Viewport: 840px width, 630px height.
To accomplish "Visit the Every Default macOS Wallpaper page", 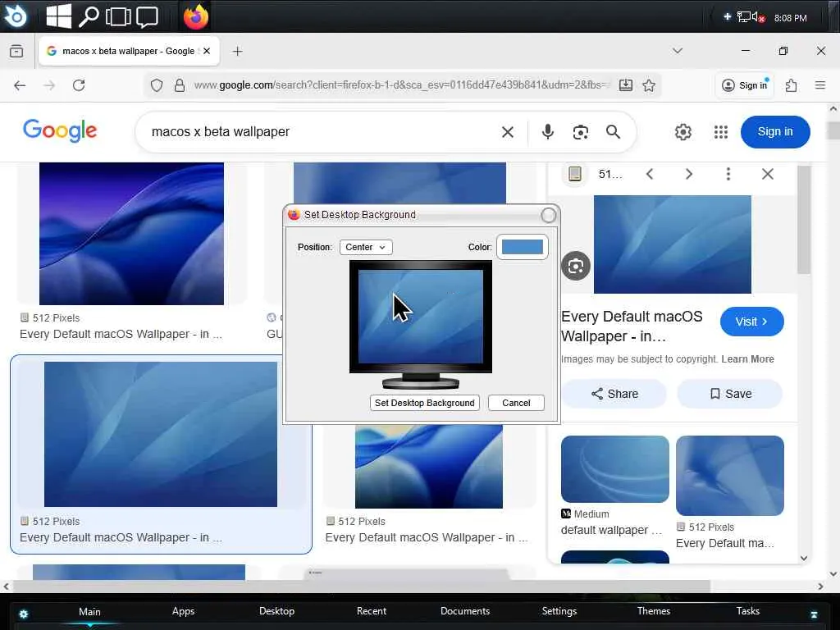I will coord(751,322).
